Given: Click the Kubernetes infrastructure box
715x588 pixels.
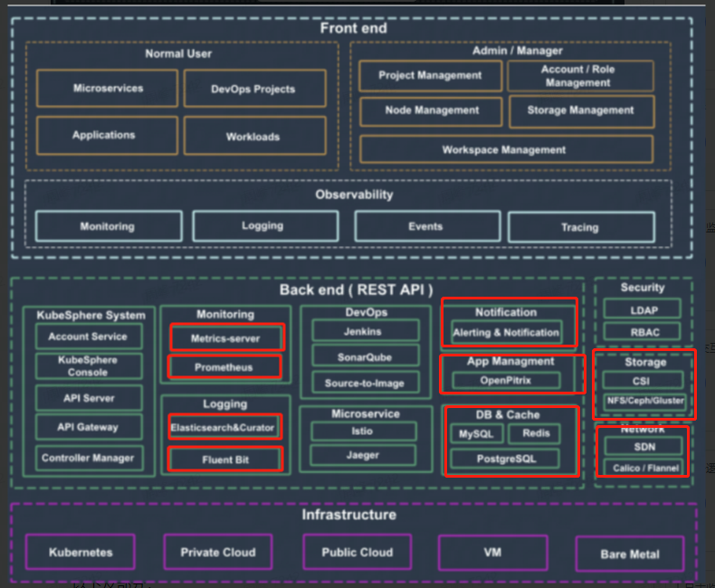Looking at the screenshot, I should coord(81,552).
